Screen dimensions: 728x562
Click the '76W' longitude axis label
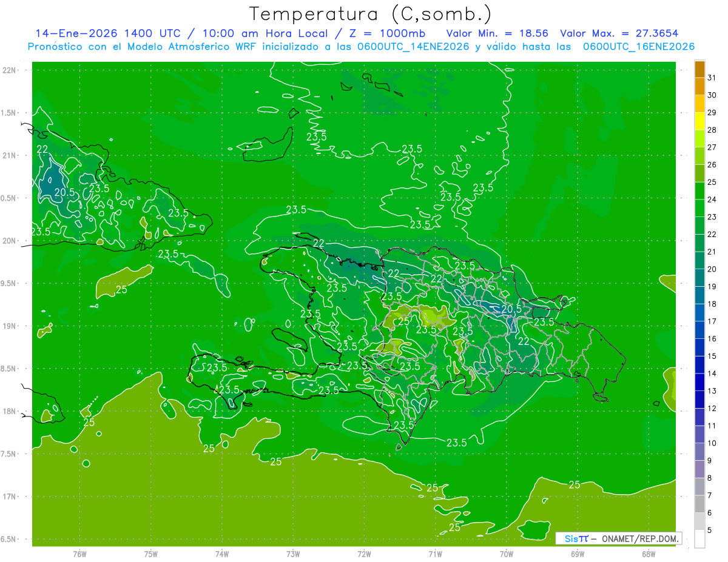(x=79, y=554)
